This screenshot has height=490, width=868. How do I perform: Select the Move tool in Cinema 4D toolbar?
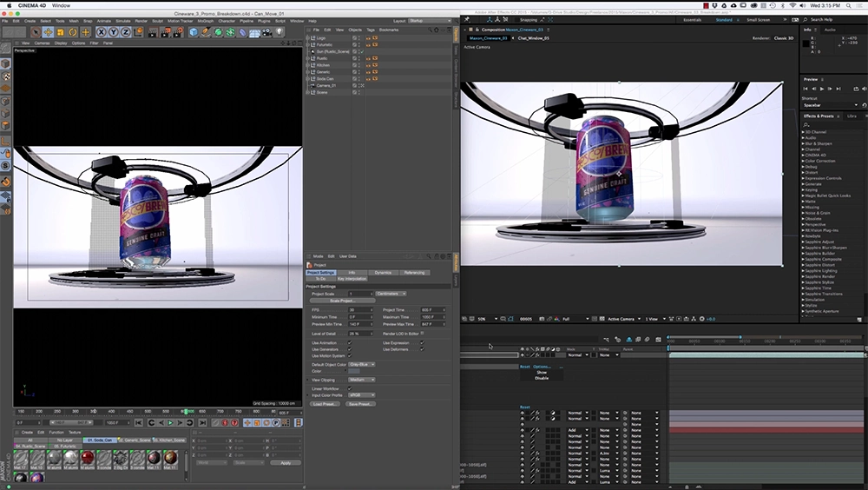click(48, 32)
